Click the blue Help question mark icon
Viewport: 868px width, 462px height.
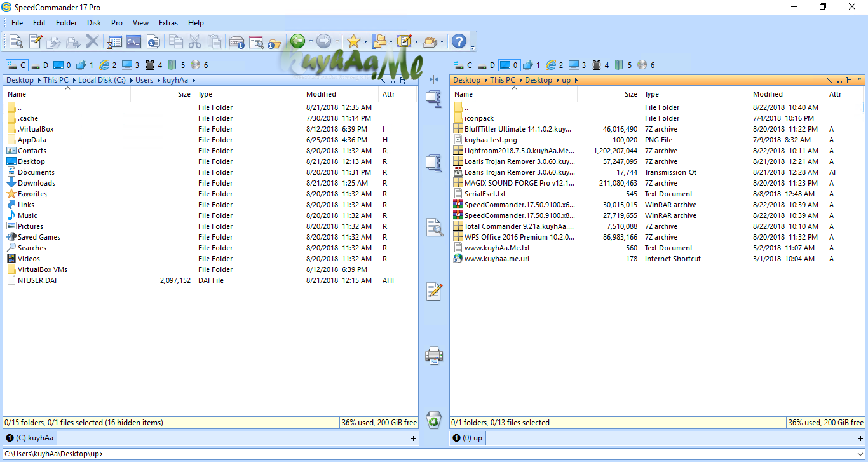tap(459, 42)
